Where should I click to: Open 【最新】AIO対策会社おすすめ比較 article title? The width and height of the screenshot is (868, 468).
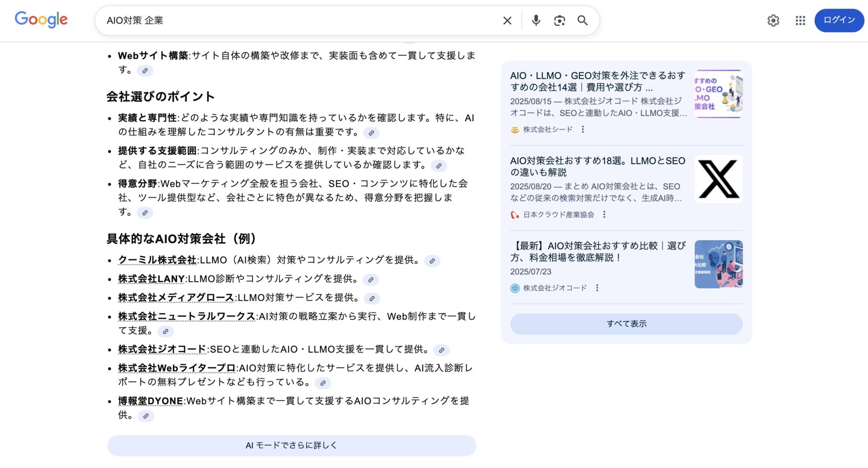click(x=598, y=251)
